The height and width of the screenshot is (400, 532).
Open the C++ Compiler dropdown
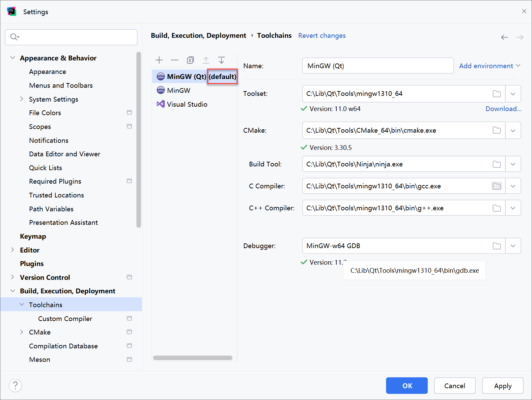tap(513, 208)
